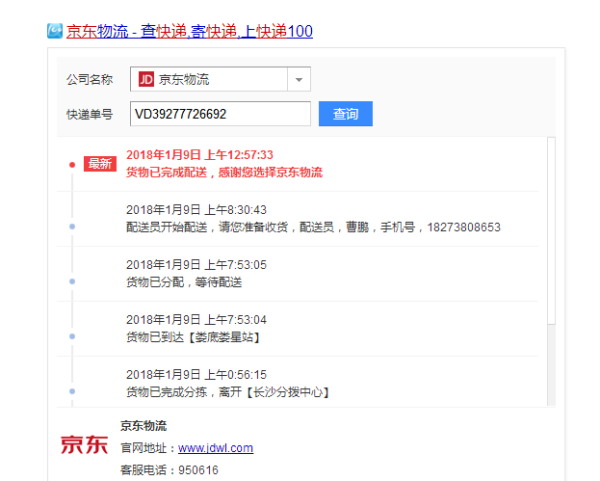Click the timeline dot for 7:53:04 entry
This screenshot has height=481, width=600.
[x=72, y=336]
